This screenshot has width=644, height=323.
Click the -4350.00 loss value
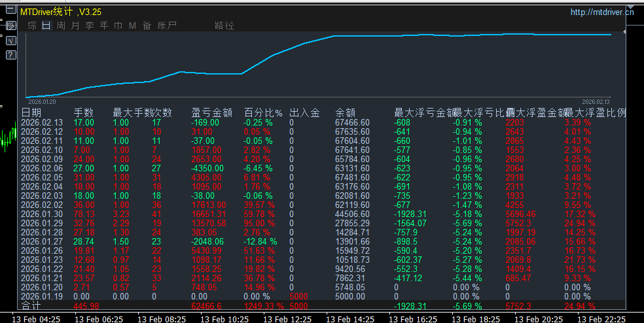pos(207,168)
